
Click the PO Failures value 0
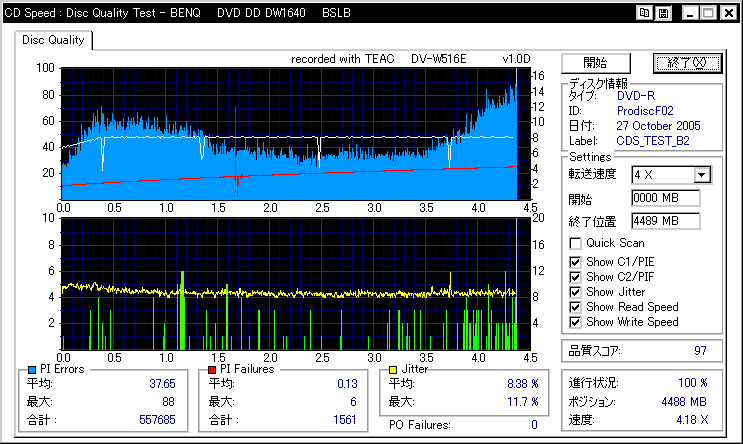[x=535, y=425]
